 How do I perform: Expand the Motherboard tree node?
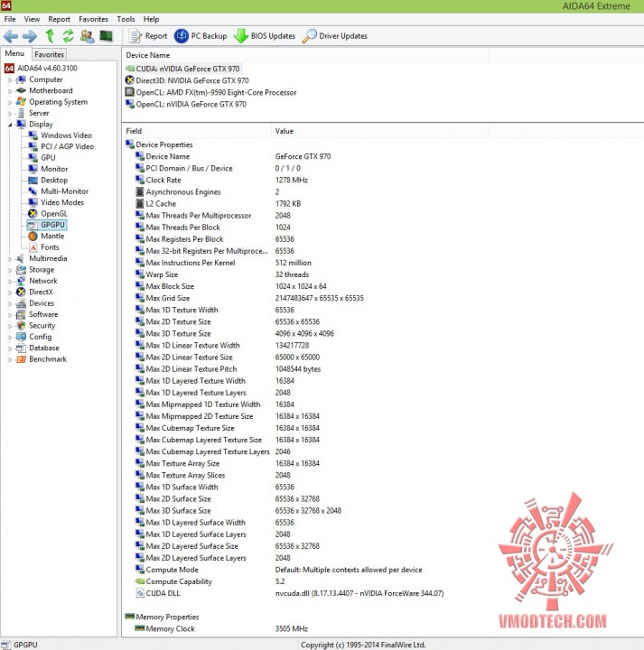point(10,91)
